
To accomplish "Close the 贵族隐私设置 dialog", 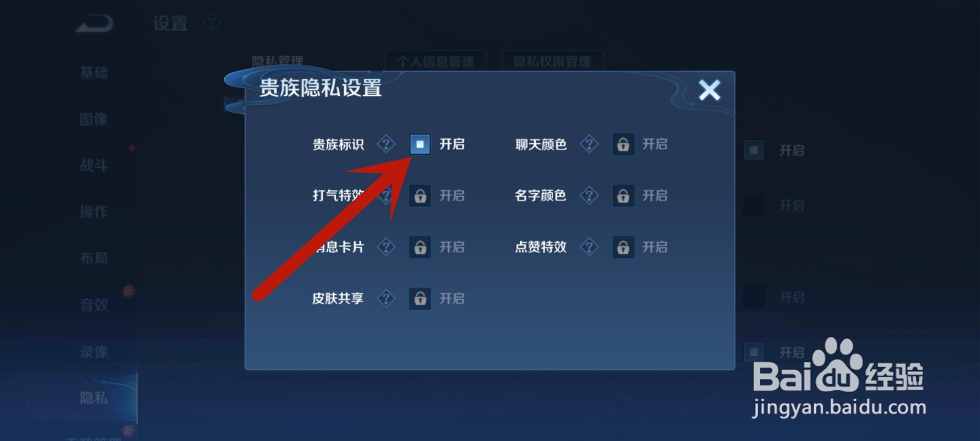I will (x=709, y=90).
